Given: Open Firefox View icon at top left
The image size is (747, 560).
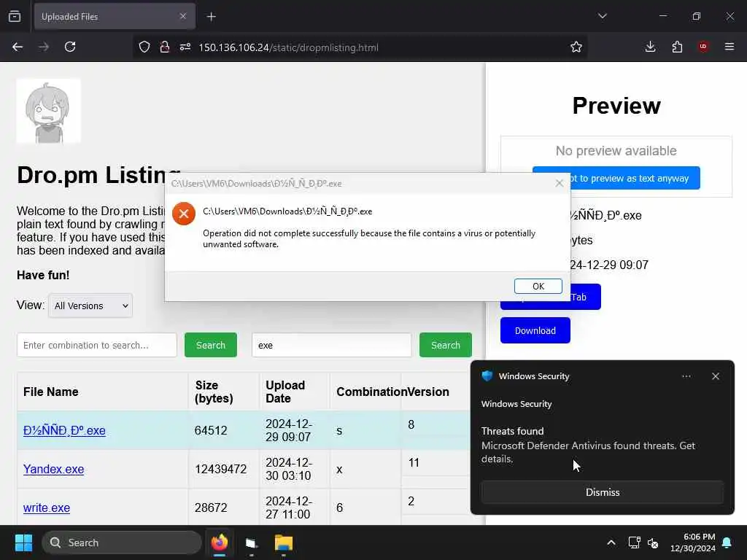Looking at the screenshot, I should click(x=15, y=16).
